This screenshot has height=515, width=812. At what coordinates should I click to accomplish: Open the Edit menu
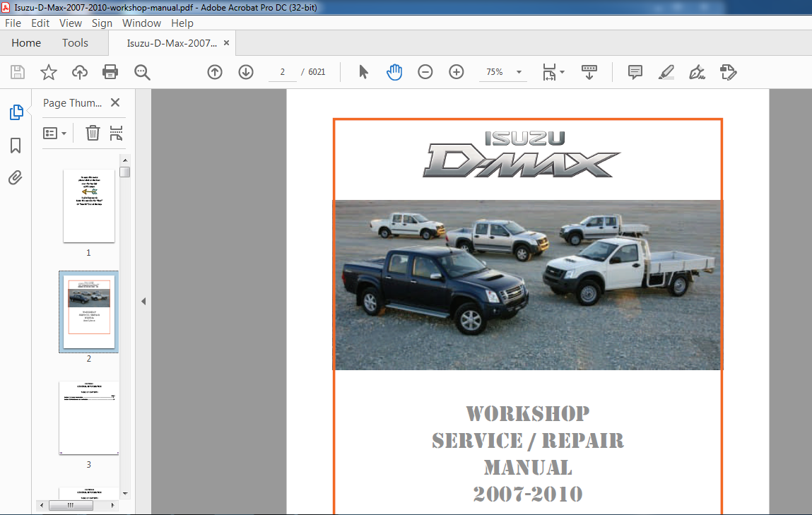tap(40, 23)
